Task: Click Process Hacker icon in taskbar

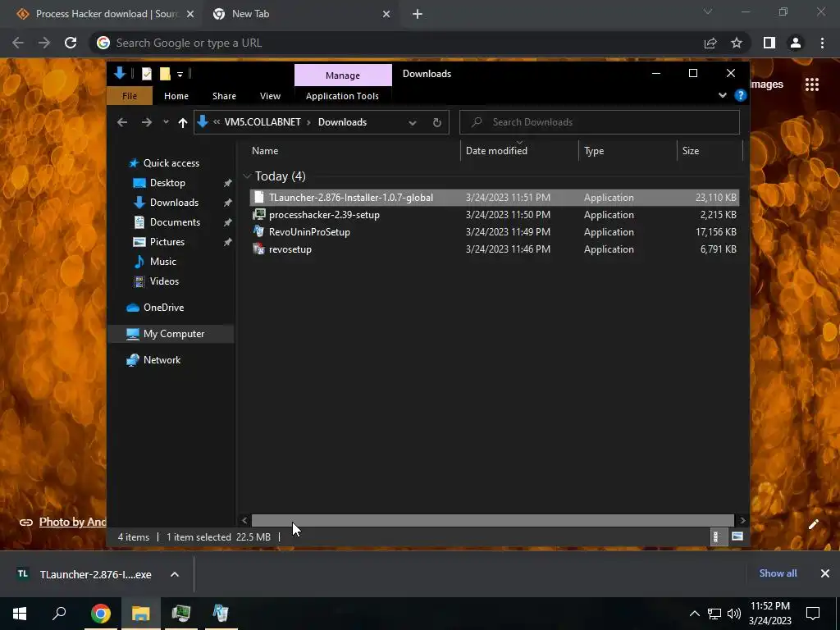Action: (x=180, y=613)
